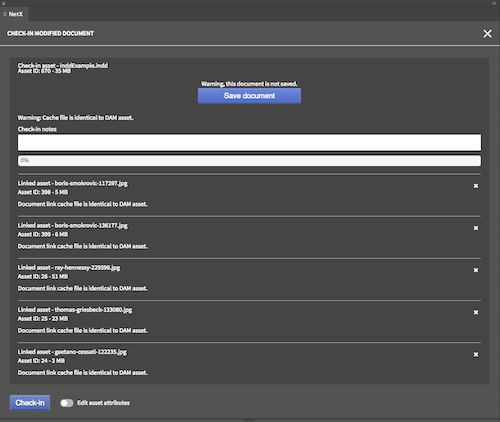The height and width of the screenshot is (422, 500).
Task: Remove linked asset gaetano-cessati-122235.jpg
Action: click(x=476, y=355)
